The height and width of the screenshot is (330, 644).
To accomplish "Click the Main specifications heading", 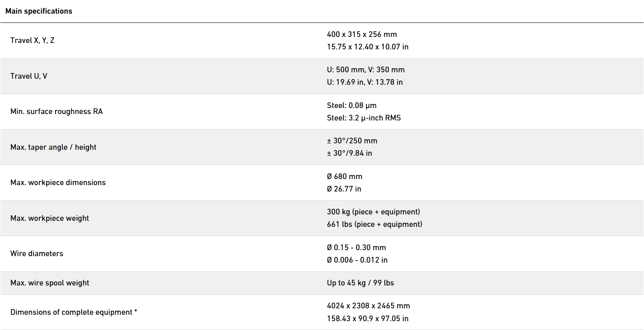I will [39, 11].
